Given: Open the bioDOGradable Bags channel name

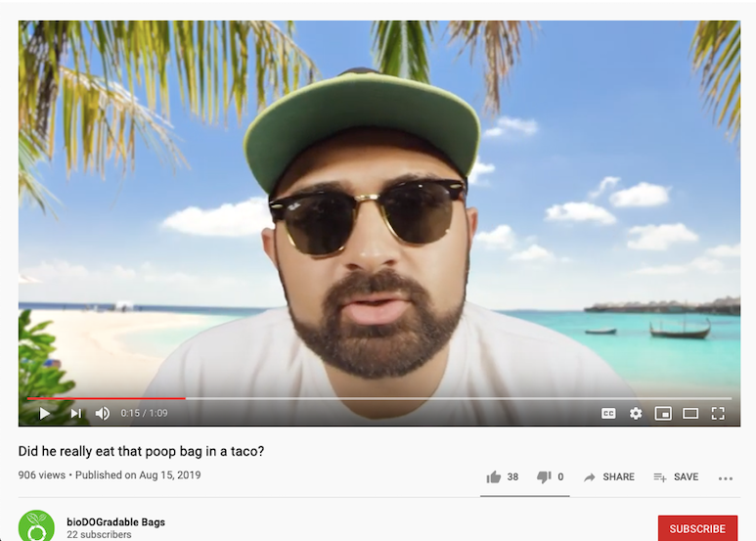Looking at the screenshot, I should pyautogui.click(x=115, y=521).
